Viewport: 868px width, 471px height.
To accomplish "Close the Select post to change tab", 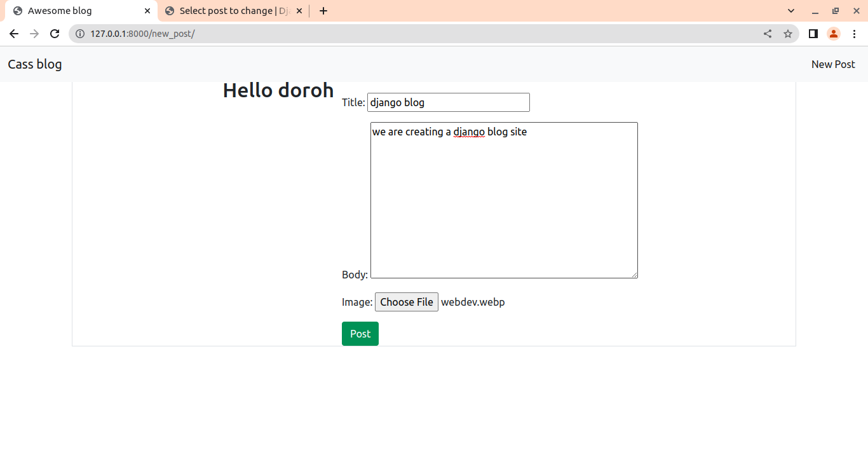I will tap(299, 11).
